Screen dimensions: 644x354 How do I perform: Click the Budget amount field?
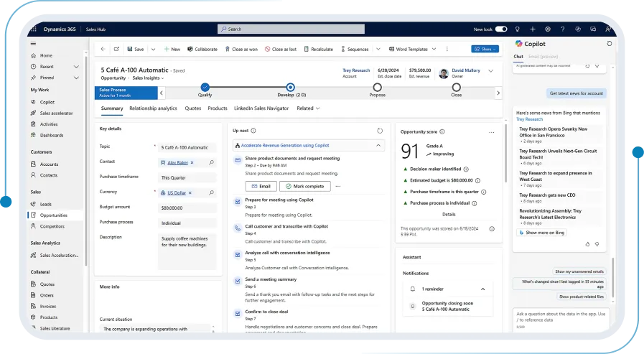[187, 208]
